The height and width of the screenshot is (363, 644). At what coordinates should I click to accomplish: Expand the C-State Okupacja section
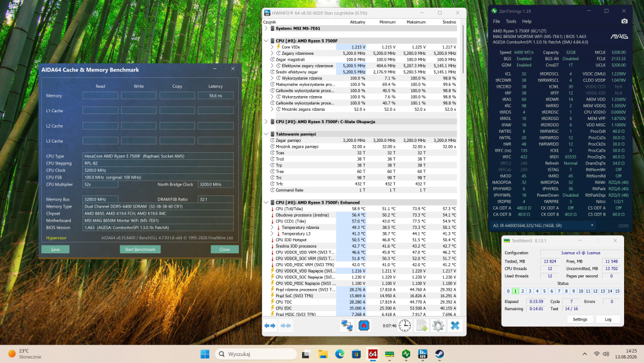266,122
